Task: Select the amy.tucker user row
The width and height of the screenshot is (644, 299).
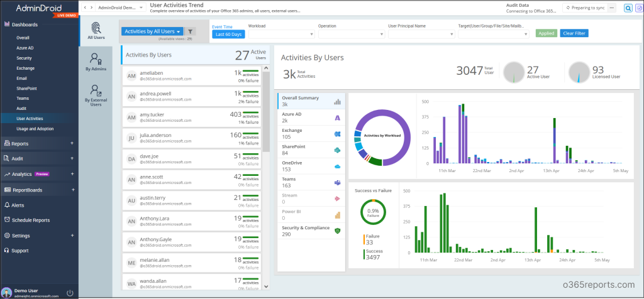Action: (x=192, y=117)
